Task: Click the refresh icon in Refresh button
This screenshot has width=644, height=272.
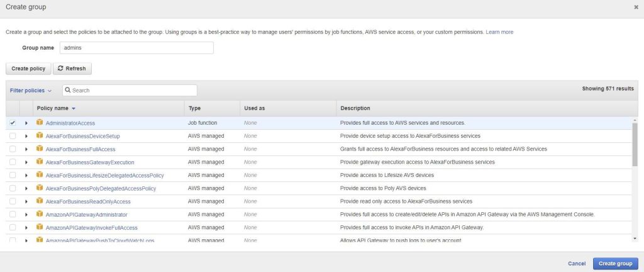Action: click(x=60, y=69)
